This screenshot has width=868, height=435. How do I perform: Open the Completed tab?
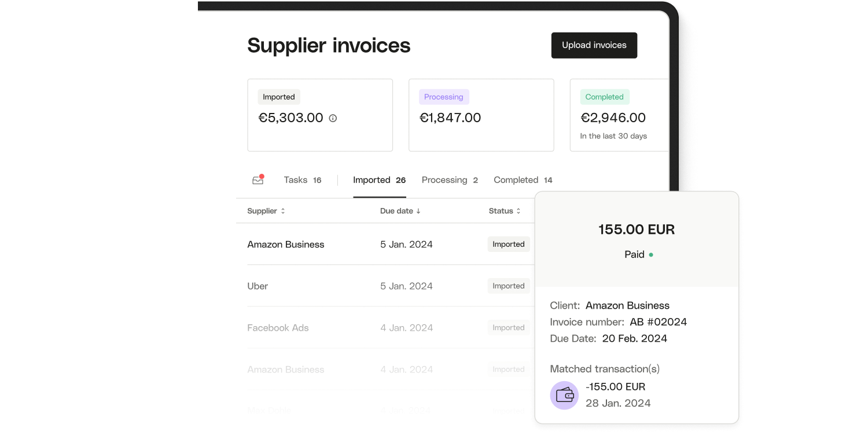coord(523,180)
